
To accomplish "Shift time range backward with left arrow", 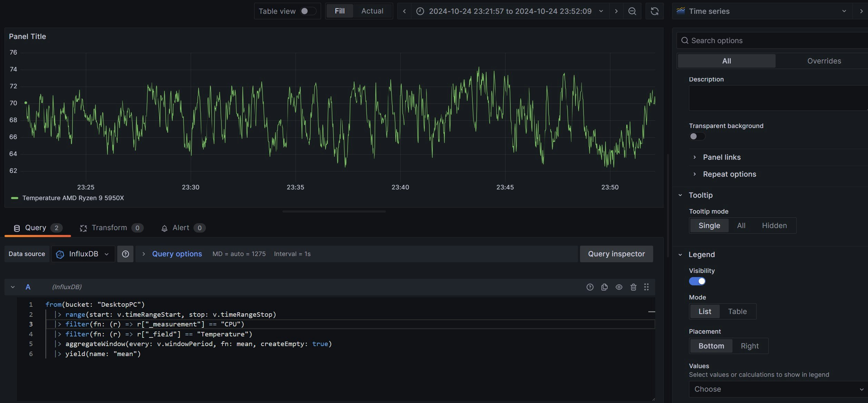I will pos(404,11).
